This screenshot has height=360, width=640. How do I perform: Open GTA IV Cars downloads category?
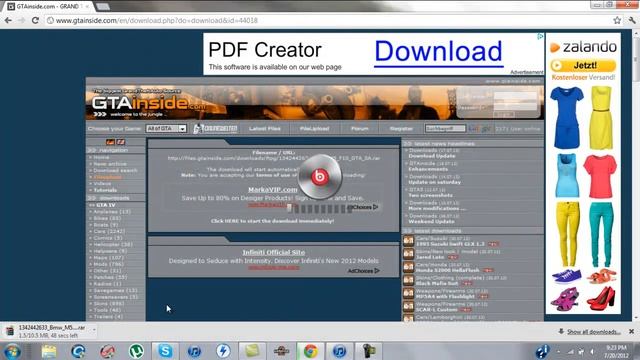pos(109,231)
